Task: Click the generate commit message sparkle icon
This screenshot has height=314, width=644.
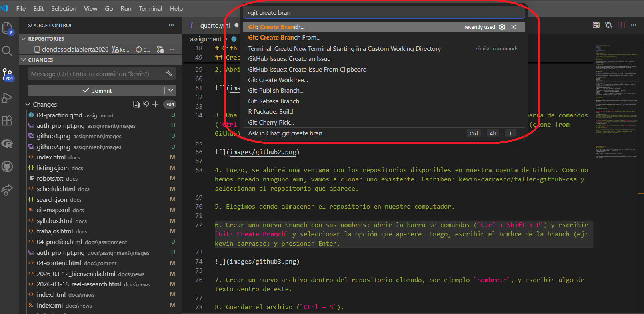Action: click(169, 74)
